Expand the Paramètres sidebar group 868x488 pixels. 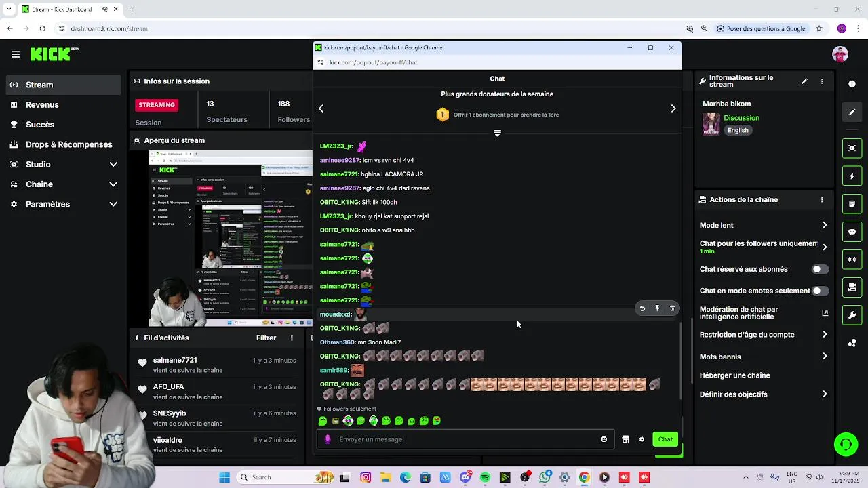click(64, 204)
